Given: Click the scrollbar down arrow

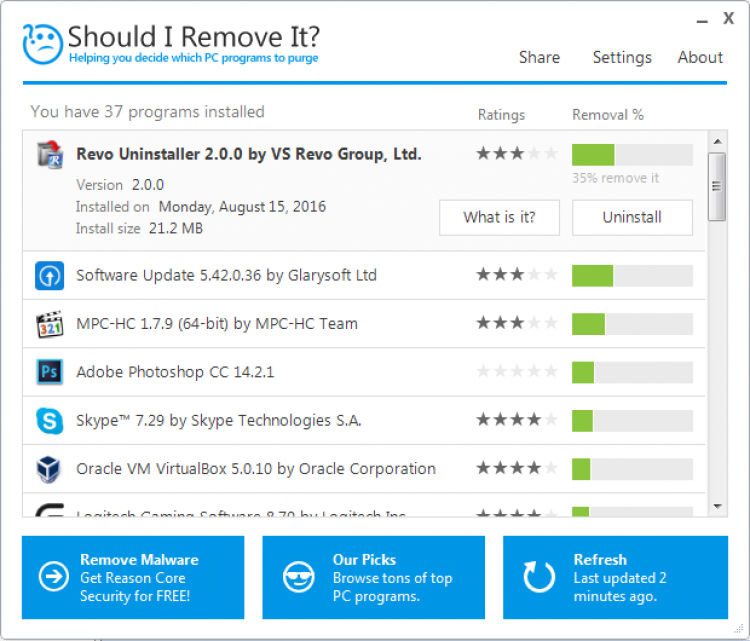Looking at the screenshot, I should (717, 506).
